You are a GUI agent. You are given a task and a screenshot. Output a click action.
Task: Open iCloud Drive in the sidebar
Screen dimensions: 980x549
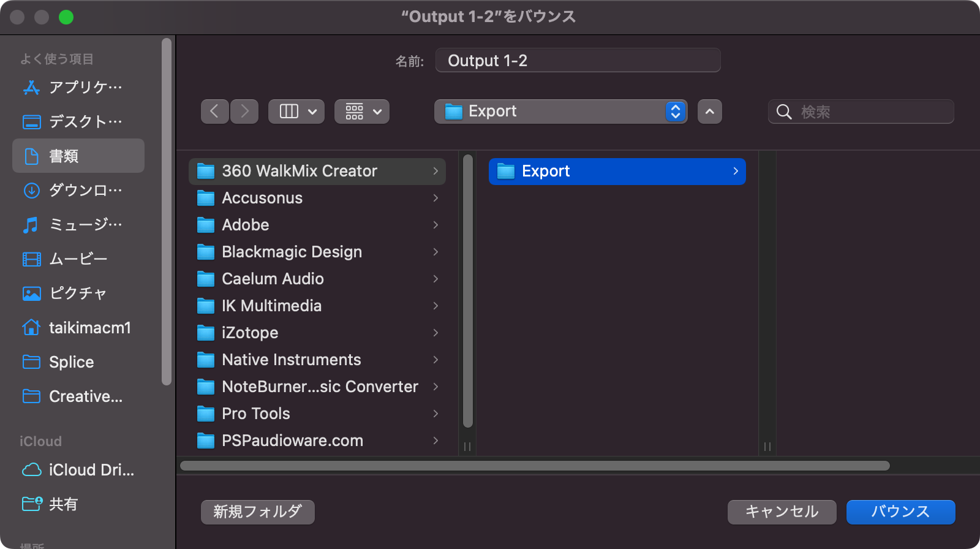click(x=78, y=470)
